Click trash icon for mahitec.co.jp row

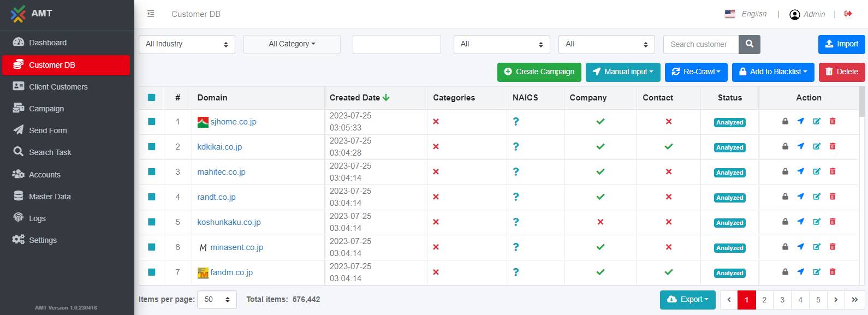pyautogui.click(x=833, y=171)
